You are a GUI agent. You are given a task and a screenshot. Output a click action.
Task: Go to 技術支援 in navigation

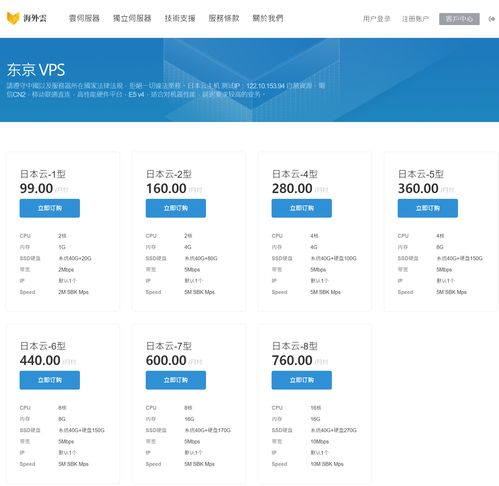click(x=180, y=18)
